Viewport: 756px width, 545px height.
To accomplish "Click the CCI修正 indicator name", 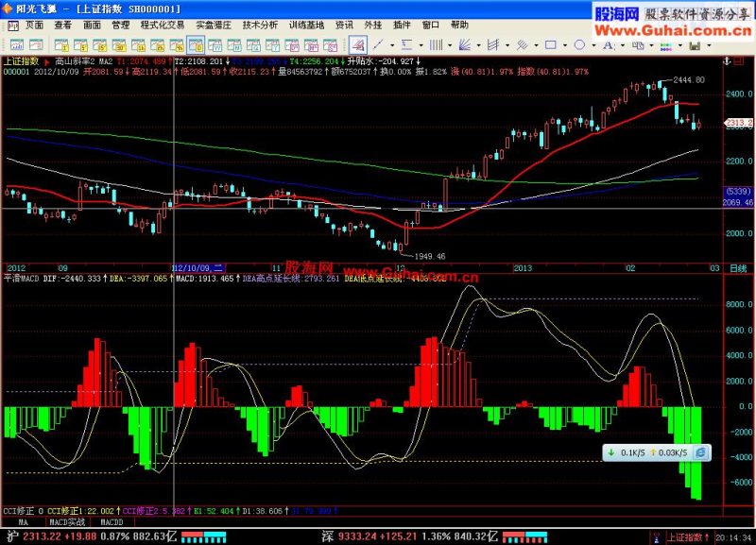I will click(x=19, y=511).
